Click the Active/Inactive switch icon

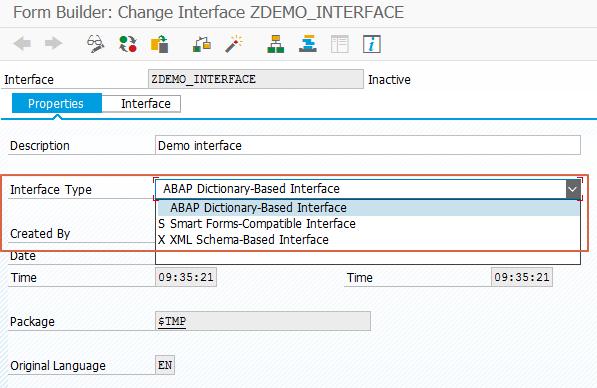tap(128, 44)
